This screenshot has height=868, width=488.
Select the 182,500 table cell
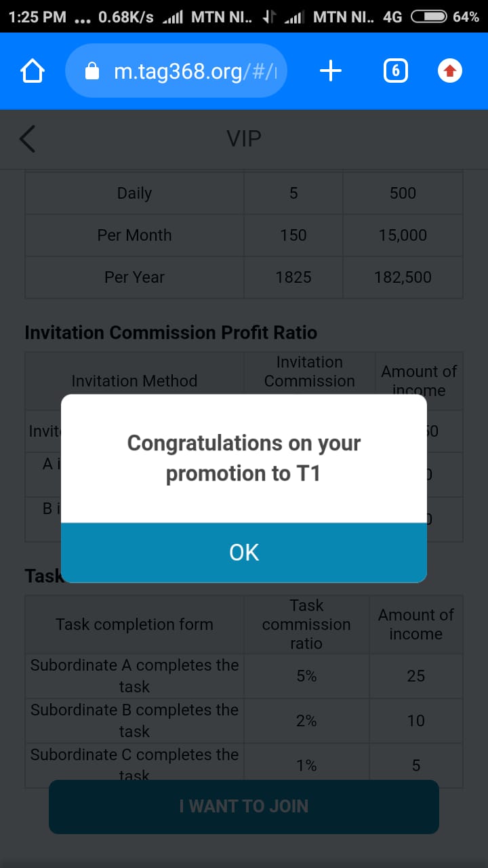click(x=403, y=277)
